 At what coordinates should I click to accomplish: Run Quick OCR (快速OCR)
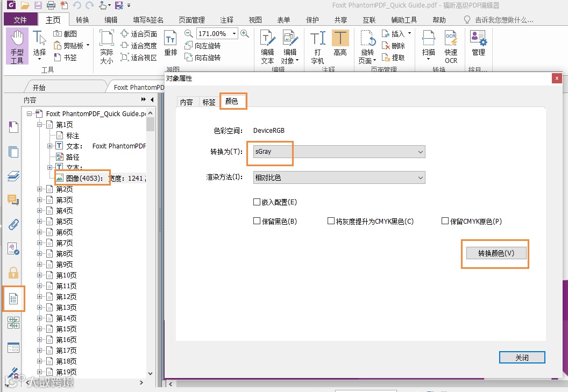click(451, 47)
